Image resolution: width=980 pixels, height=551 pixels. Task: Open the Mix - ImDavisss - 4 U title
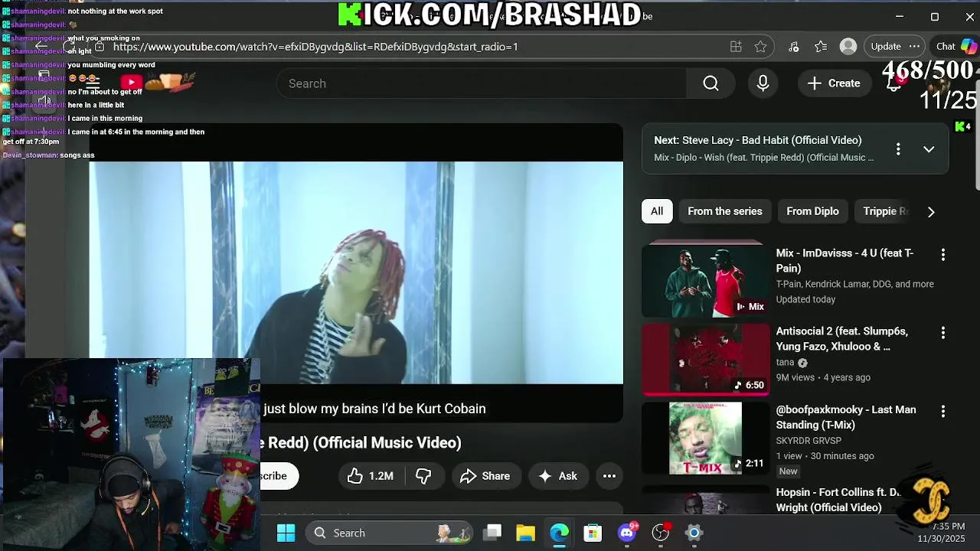844,260
